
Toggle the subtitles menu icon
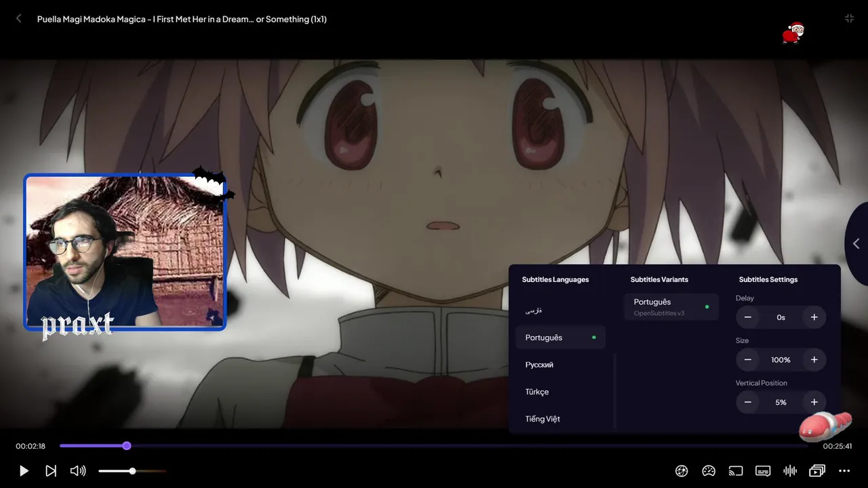(763, 470)
